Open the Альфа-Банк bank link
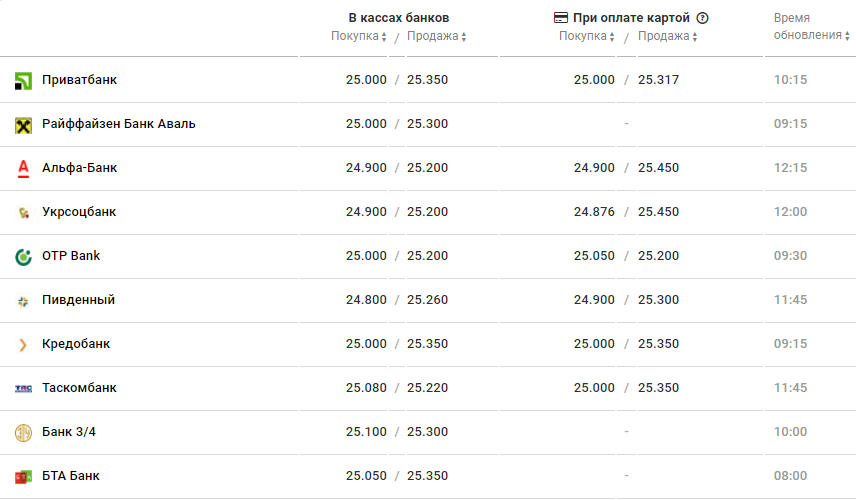 80,168
